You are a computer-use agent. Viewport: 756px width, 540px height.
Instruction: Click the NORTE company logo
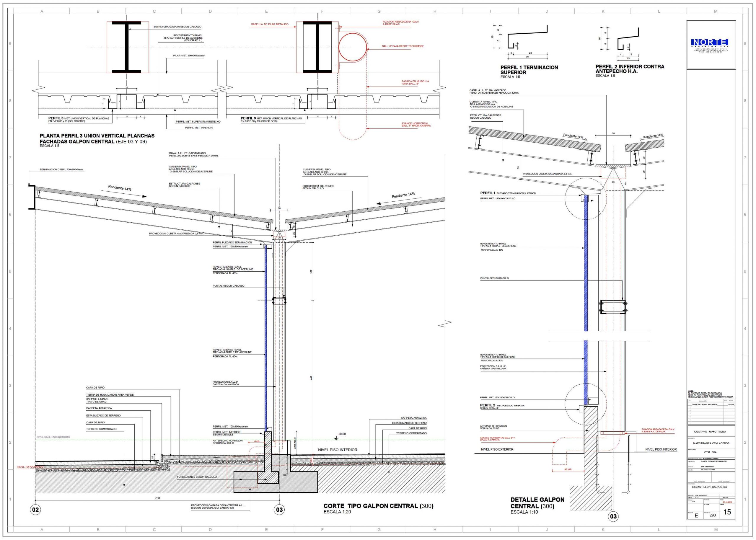(710, 42)
